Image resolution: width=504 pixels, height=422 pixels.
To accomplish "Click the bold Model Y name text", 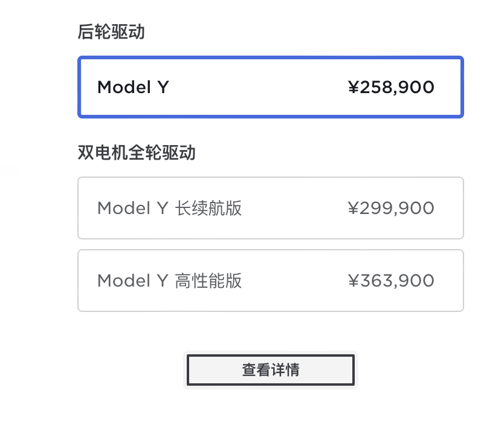I will [x=133, y=87].
